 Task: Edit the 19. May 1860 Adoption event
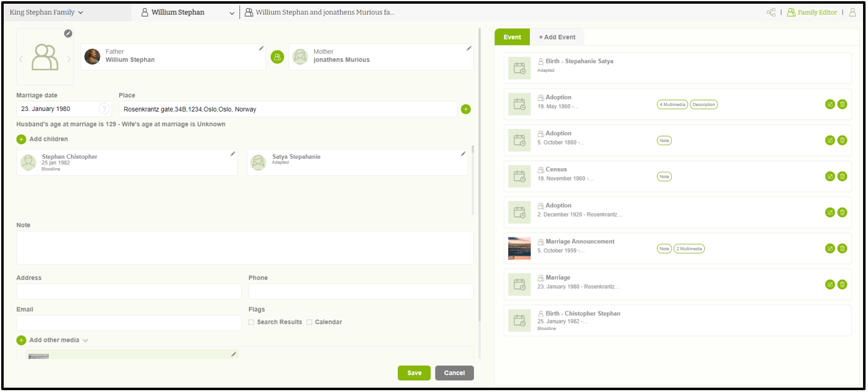[830, 104]
